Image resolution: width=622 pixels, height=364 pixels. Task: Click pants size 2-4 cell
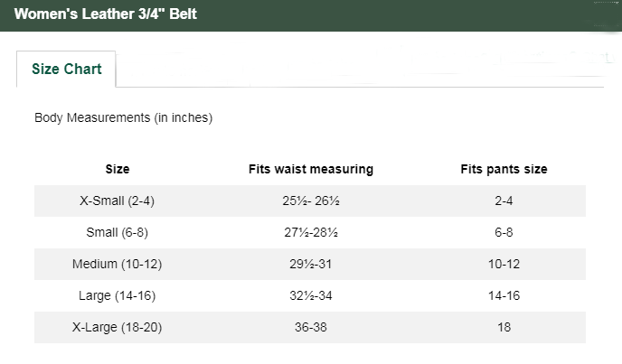coord(504,201)
